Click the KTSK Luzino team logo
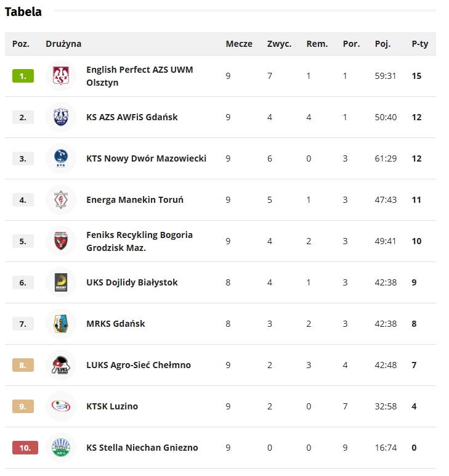 click(60, 406)
